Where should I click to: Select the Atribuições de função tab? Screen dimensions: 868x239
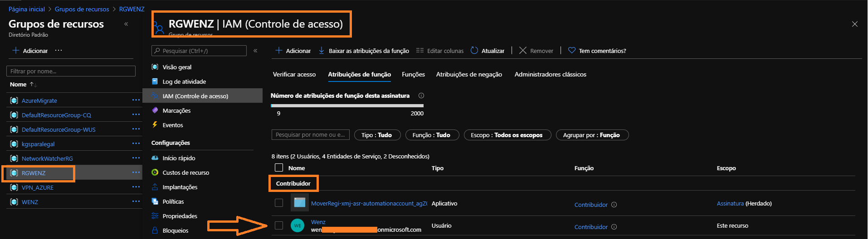click(360, 74)
